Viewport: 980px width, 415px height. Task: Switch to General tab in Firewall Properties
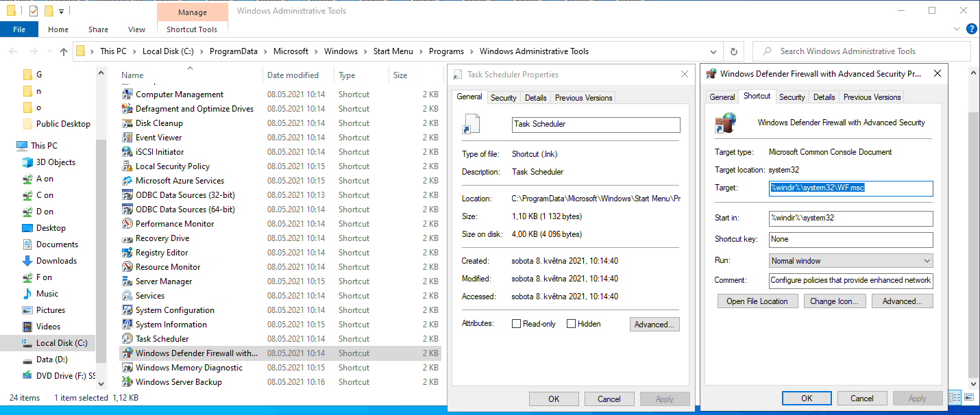[x=722, y=97]
